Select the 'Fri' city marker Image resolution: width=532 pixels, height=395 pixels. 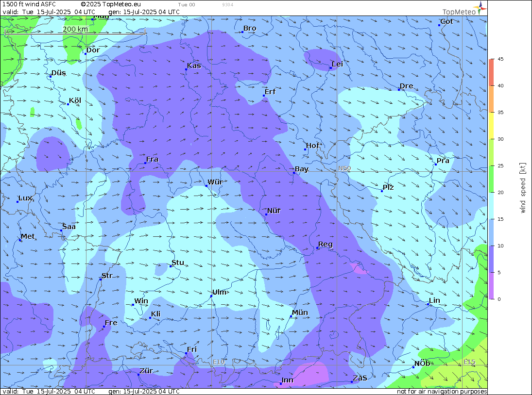click(186, 353)
